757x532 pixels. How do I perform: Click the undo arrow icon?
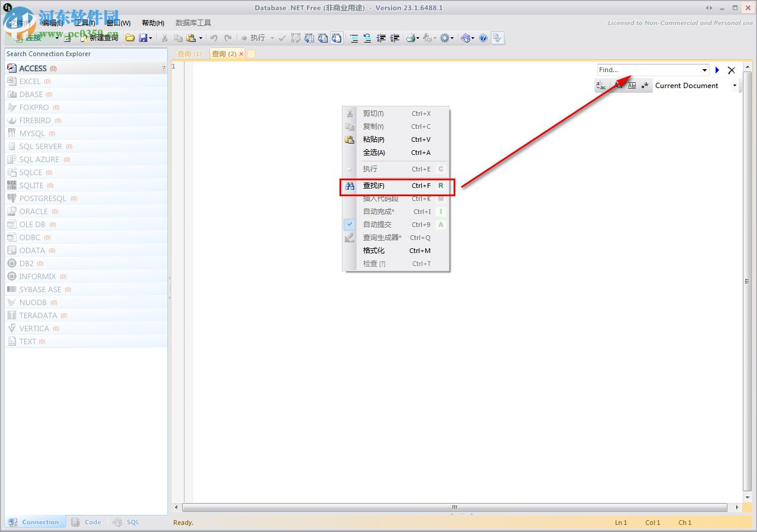[213, 38]
